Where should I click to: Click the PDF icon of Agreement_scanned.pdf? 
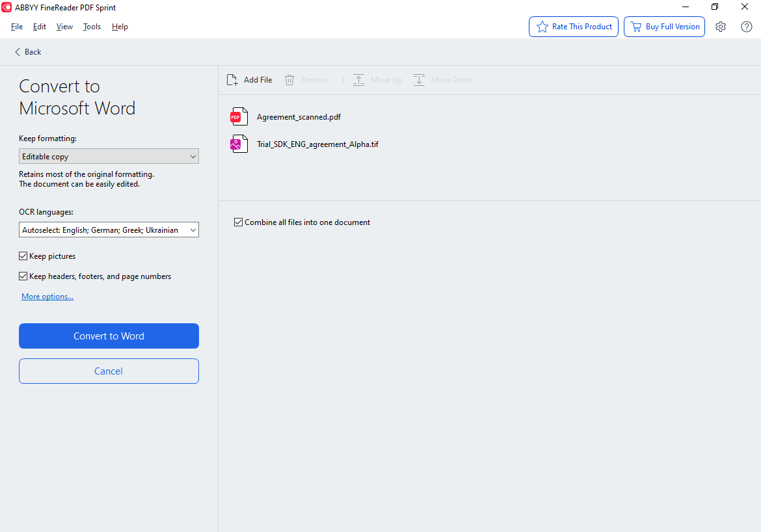pos(239,116)
